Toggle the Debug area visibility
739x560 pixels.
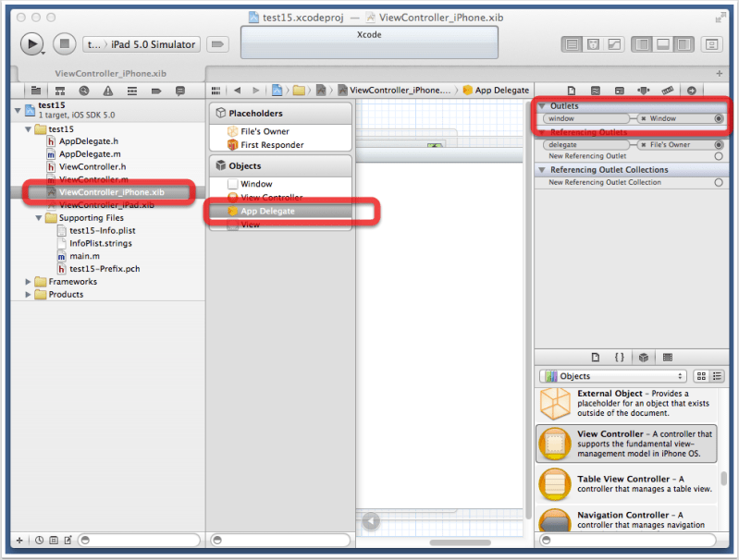point(662,44)
